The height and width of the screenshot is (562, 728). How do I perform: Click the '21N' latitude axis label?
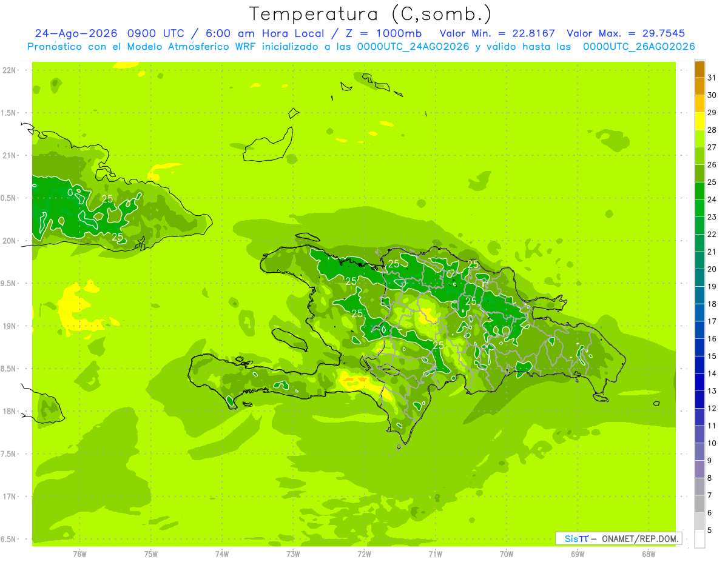(x=10, y=155)
